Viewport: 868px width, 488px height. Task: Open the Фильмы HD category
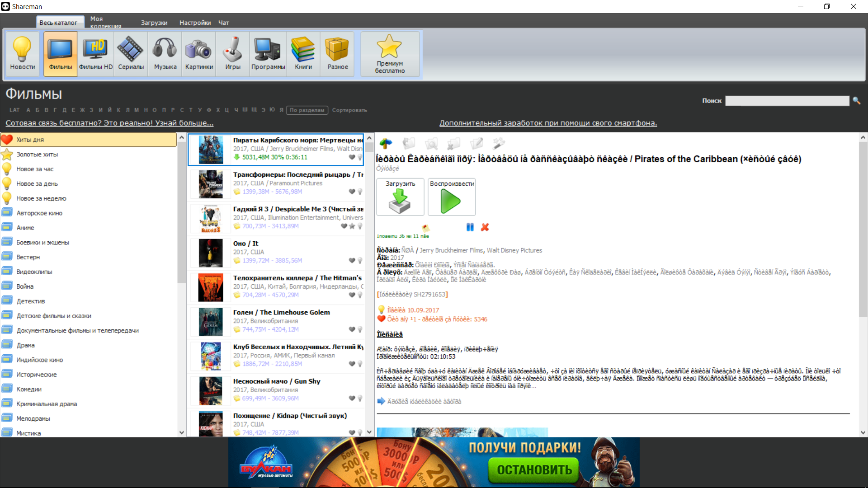coord(95,53)
